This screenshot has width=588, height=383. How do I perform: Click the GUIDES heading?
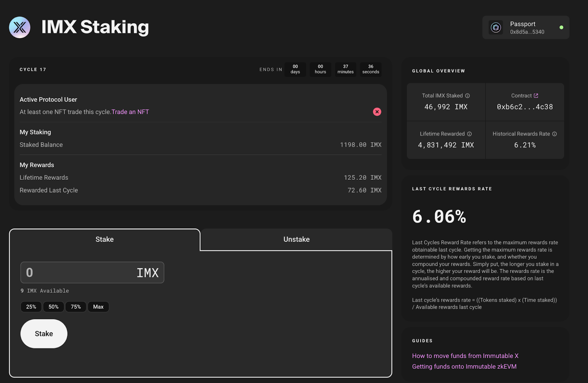[x=422, y=341]
